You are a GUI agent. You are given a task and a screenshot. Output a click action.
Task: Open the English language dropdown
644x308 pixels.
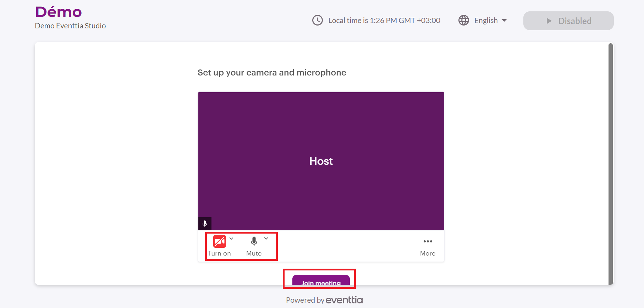tap(486, 21)
